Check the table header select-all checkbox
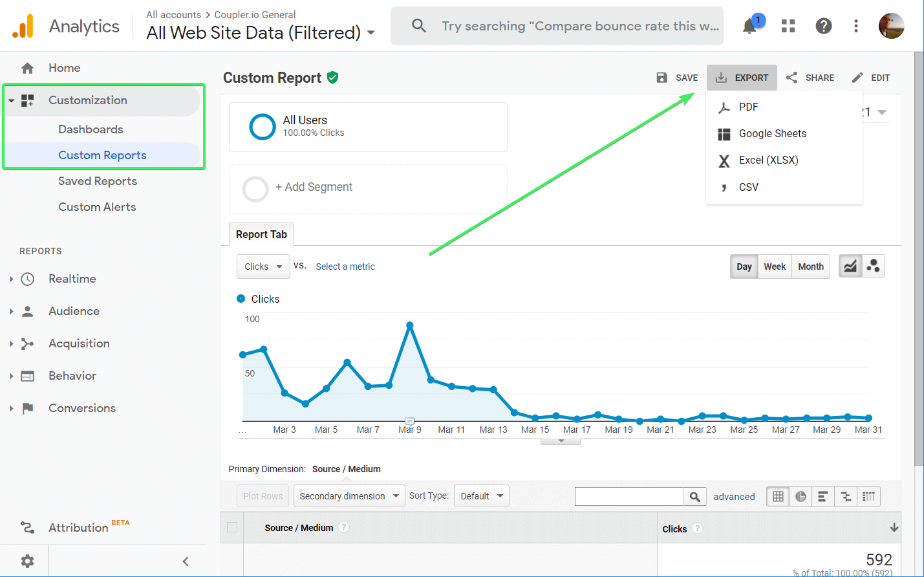The height and width of the screenshot is (577, 924). click(232, 527)
